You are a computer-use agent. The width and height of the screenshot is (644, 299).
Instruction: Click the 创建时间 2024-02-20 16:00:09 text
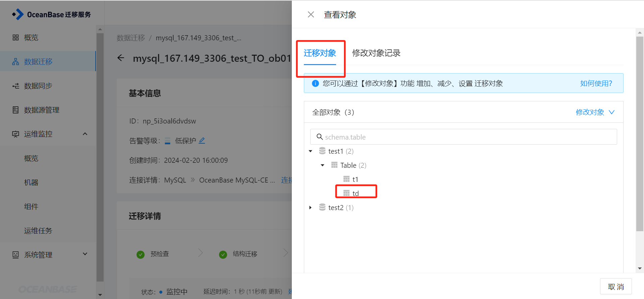point(178,160)
